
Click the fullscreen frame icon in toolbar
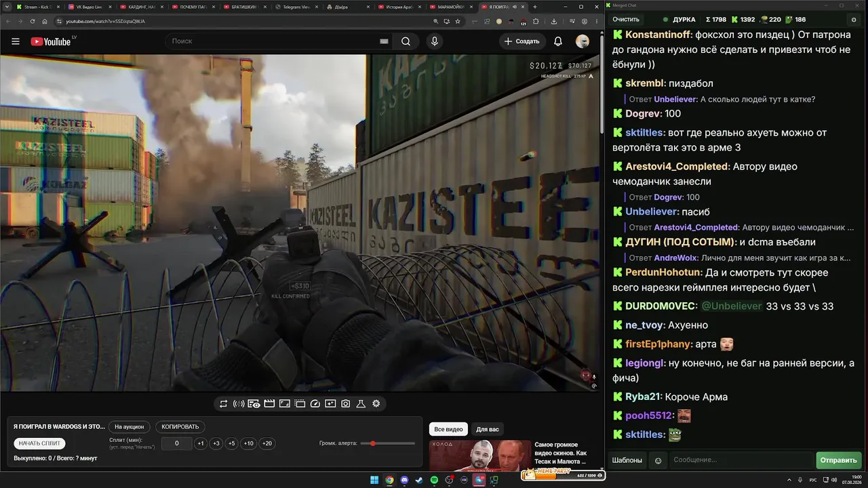285,404
